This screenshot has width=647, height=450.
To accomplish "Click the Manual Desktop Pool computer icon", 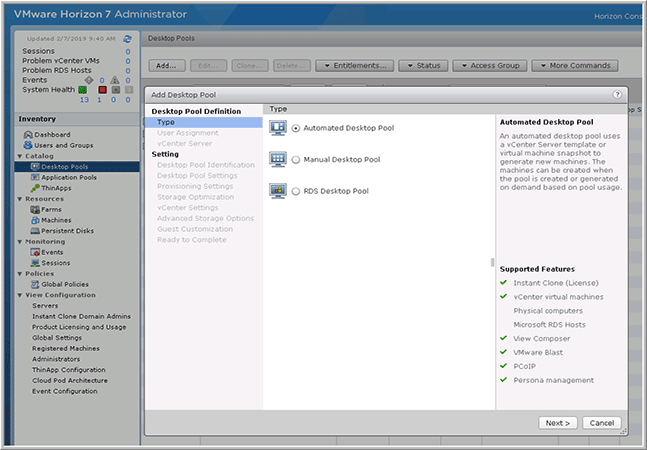I will coord(278,159).
